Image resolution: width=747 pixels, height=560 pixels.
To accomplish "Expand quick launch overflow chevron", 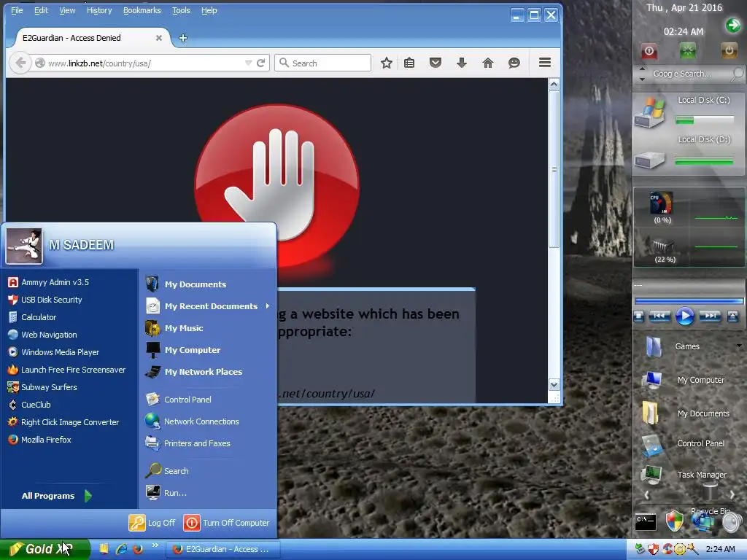I will point(155,545).
